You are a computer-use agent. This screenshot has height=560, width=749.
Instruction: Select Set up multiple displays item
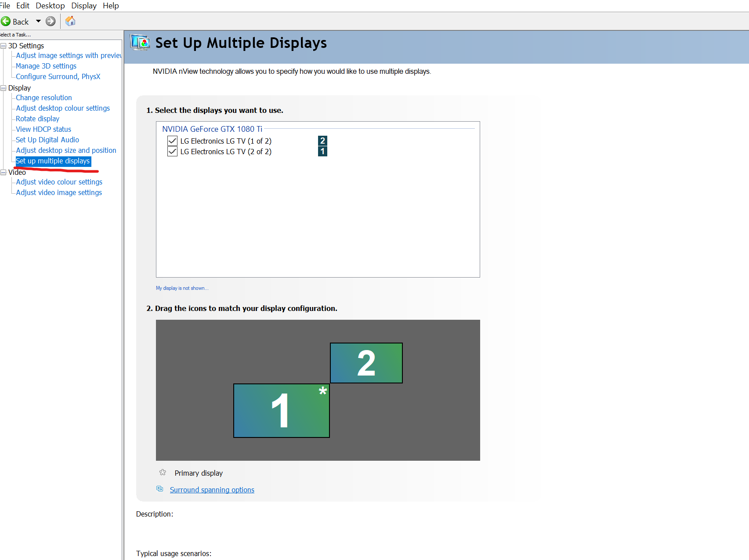point(53,161)
